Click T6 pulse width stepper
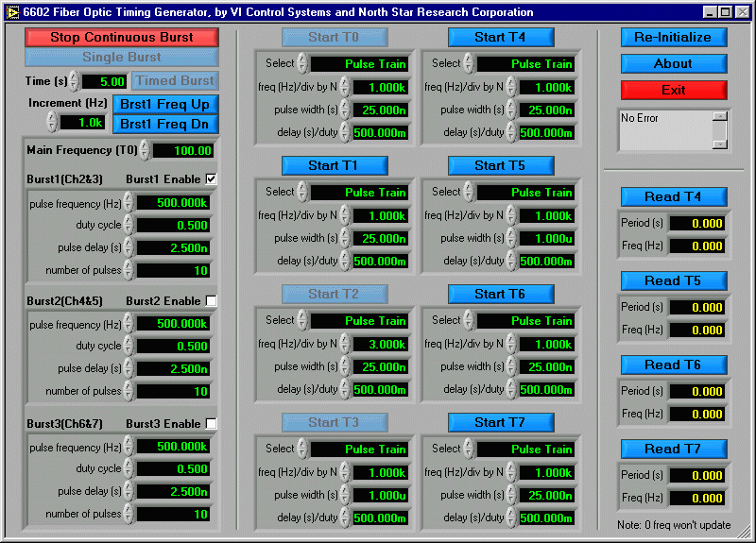Viewport: 756px width, 543px height. (511, 366)
